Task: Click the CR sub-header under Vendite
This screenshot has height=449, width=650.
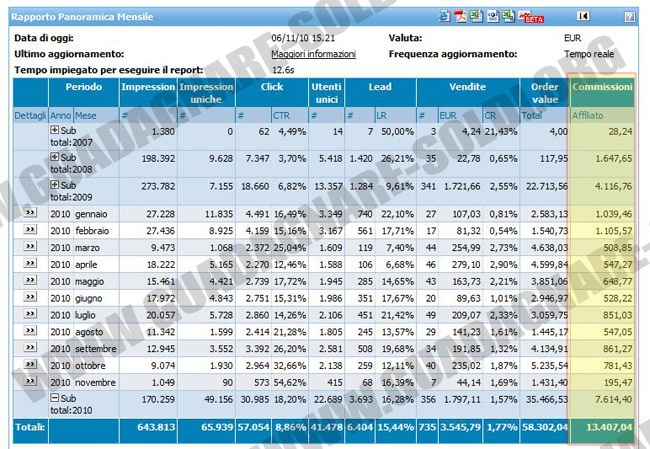Action: [x=490, y=116]
